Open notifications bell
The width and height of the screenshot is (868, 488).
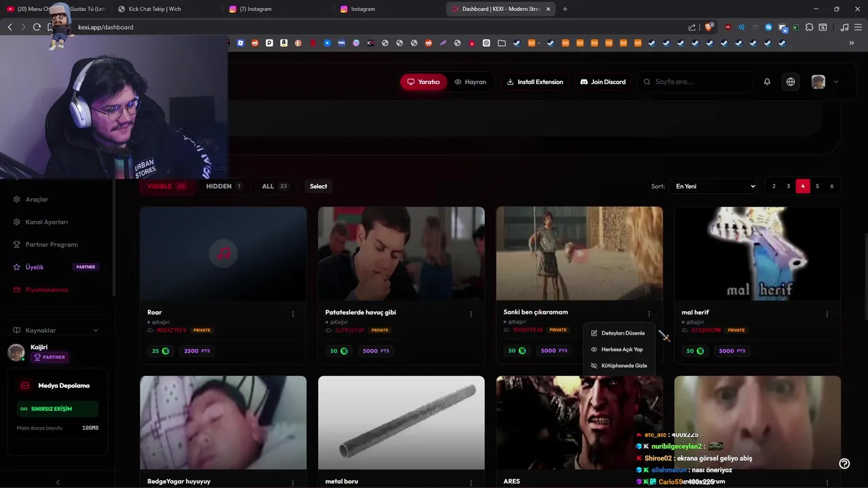pyautogui.click(x=767, y=82)
